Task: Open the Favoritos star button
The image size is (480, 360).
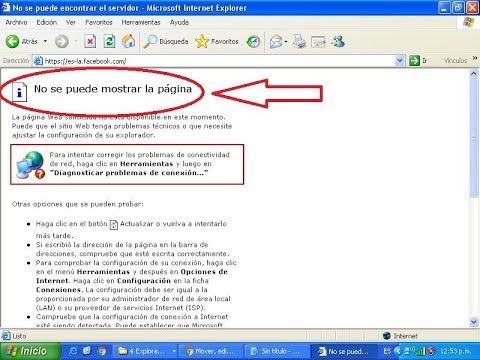Action: (217, 42)
